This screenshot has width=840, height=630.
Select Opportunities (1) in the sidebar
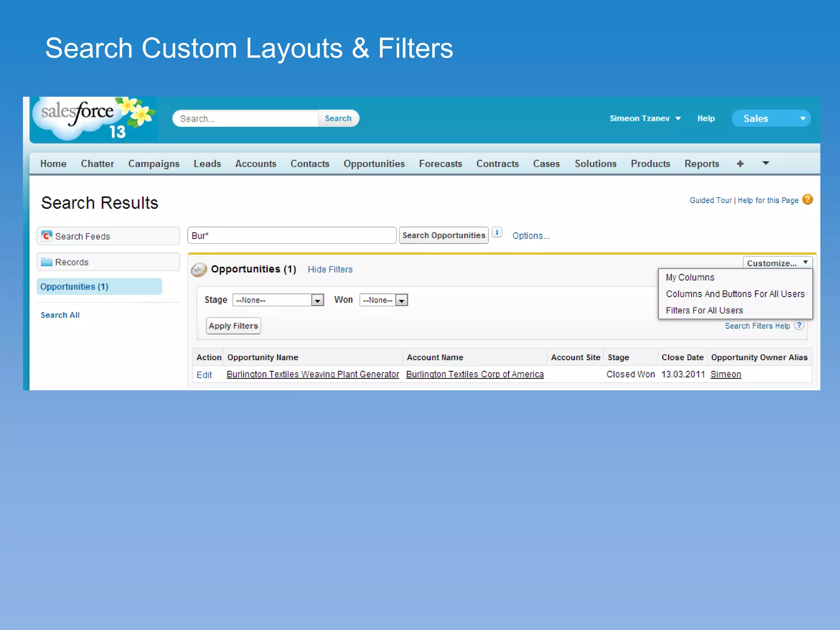point(99,287)
